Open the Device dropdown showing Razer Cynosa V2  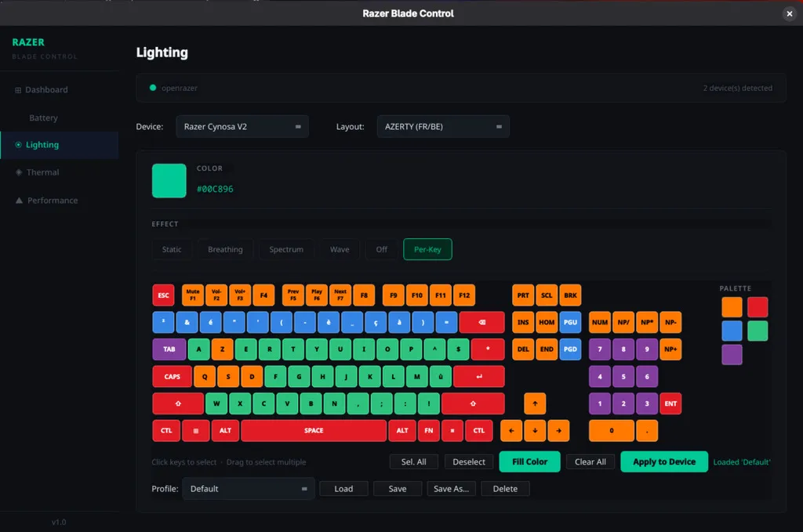click(x=242, y=126)
